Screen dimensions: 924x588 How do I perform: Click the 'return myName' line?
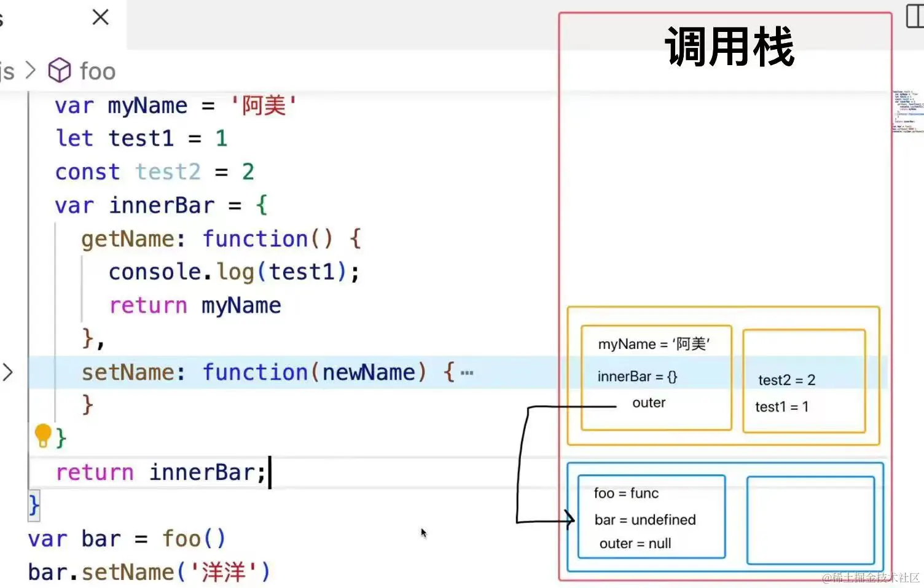[x=195, y=305]
